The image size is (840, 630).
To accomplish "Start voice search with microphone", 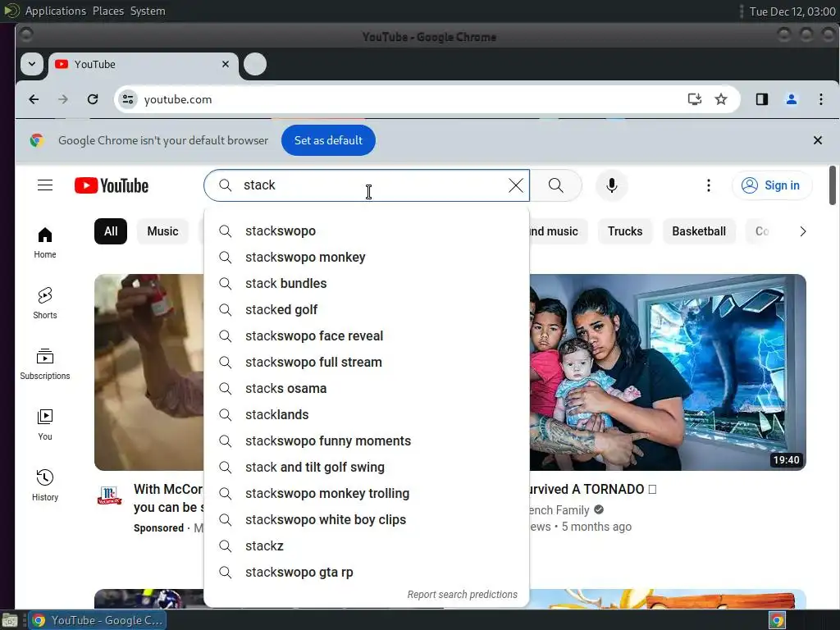I will click(x=611, y=185).
